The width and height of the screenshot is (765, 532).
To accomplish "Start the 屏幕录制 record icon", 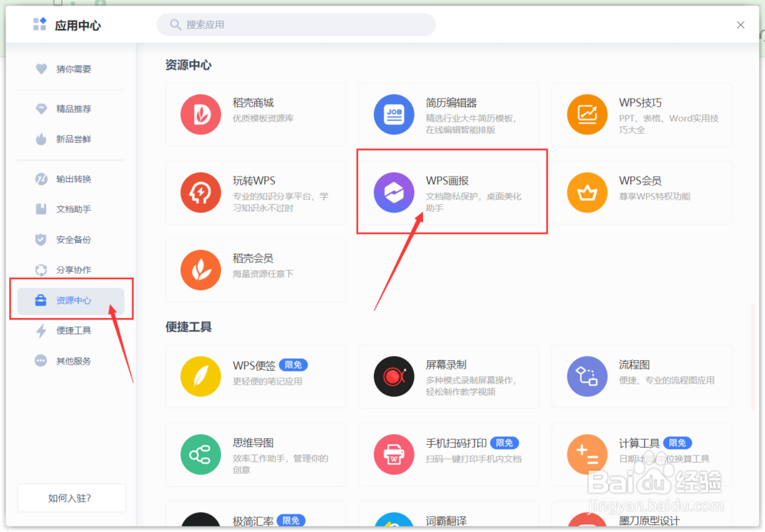I will pos(394,376).
